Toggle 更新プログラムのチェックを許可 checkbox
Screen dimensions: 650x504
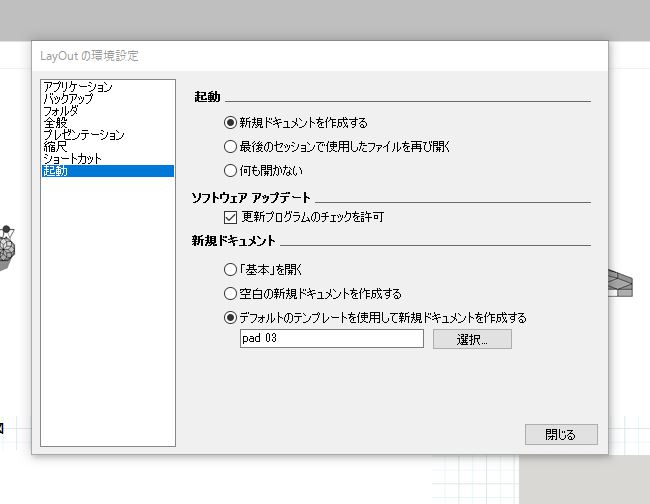(230, 217)
